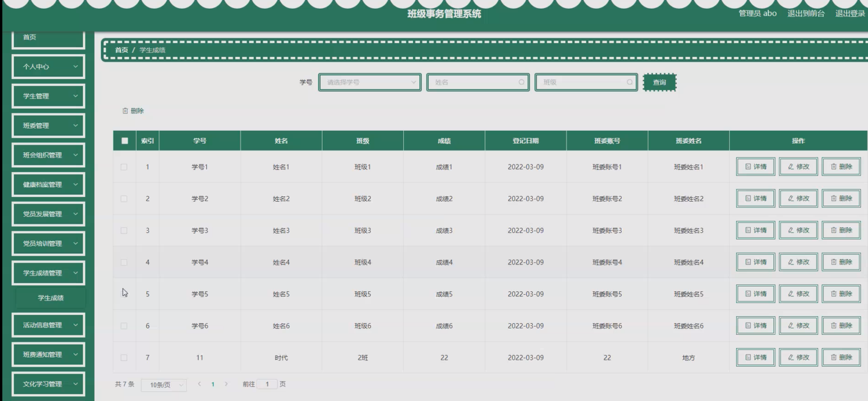Select checkbox for row 7
Screen dimensions: 868x401
(124, 357)
